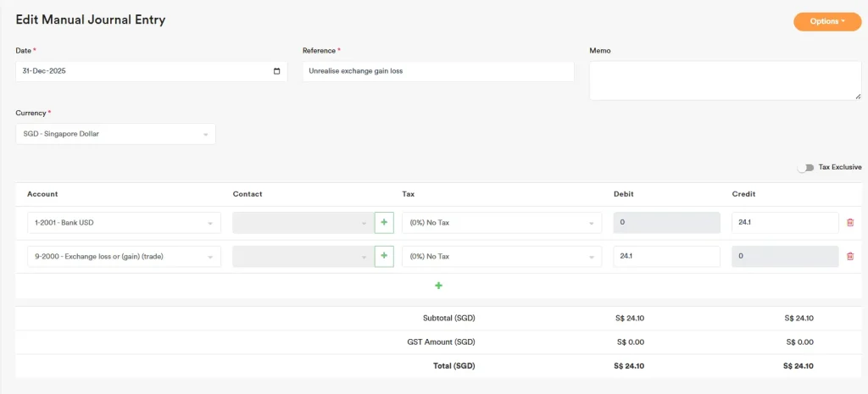Click Debit field of Exchange loss row
868x394 pixels.
[x=665, y=256]
